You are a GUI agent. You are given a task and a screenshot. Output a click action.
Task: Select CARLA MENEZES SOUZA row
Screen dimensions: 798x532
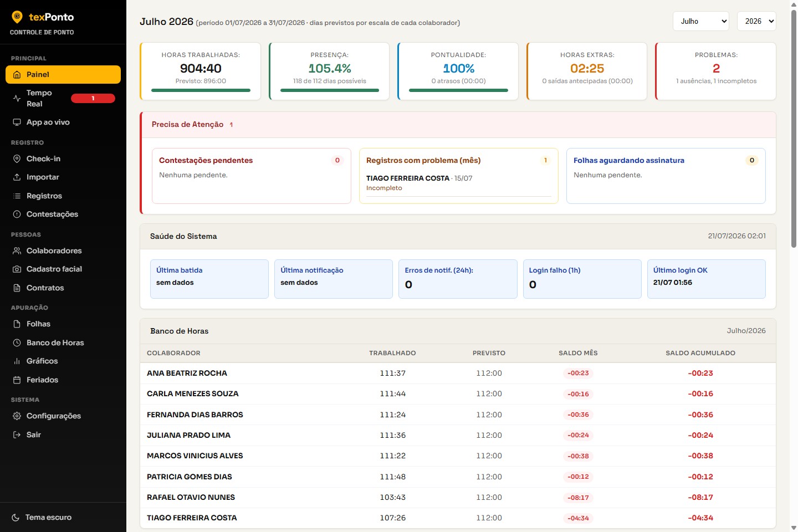[458, 394]
